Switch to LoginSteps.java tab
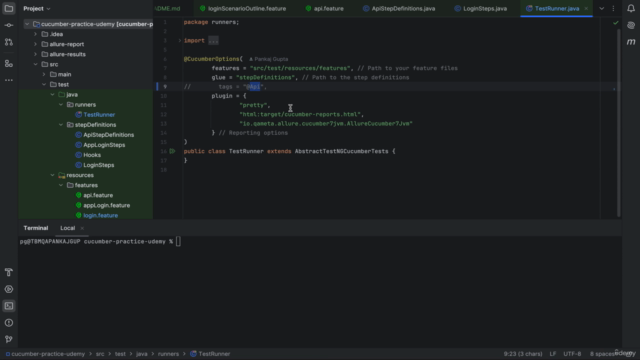Screen dimensions: 640x360 click(x=481, y=9)
